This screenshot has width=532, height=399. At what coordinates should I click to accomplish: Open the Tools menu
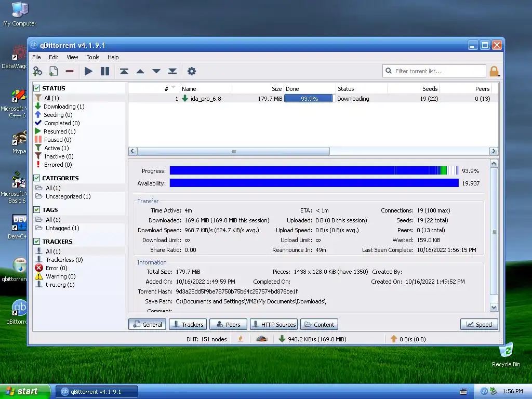tap(92, 57)
